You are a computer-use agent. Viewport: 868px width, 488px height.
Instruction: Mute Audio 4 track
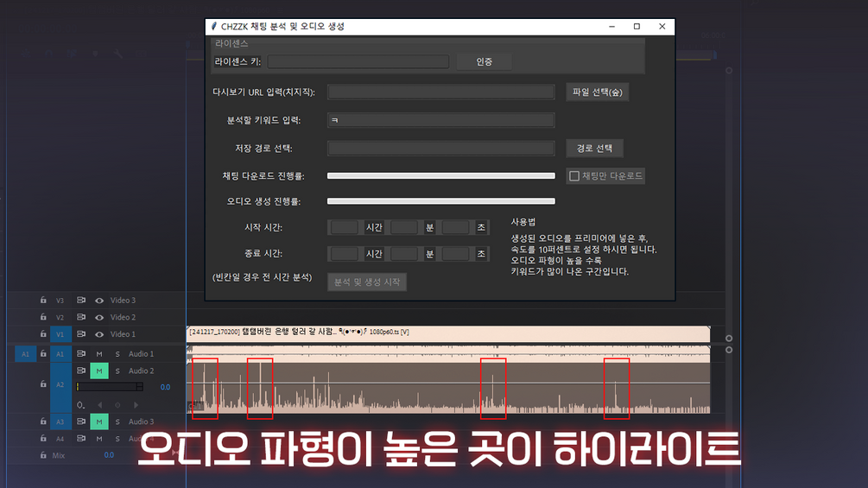click(99, 439)
